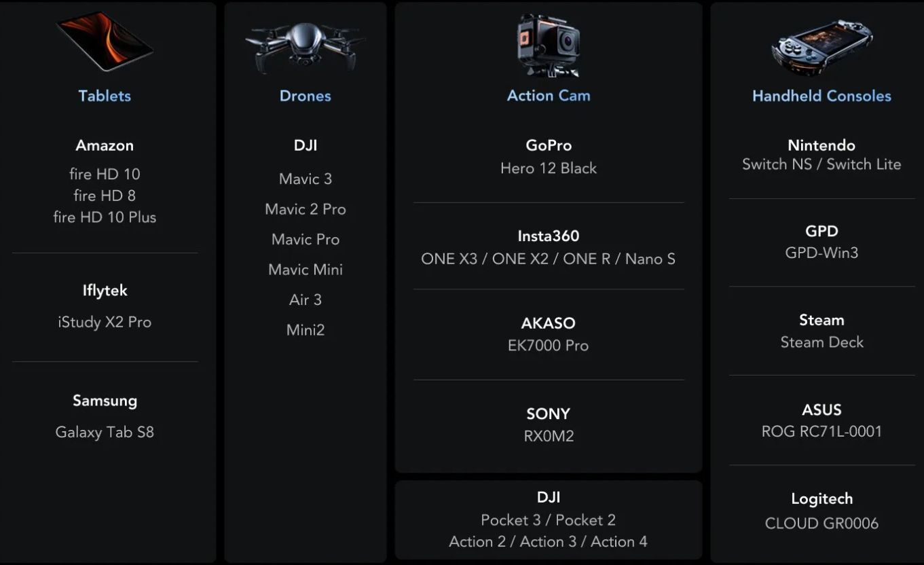The width and height of the screenshot is (924, 565).
Task: Click the tablet device icon
Action: pos(105,42)
